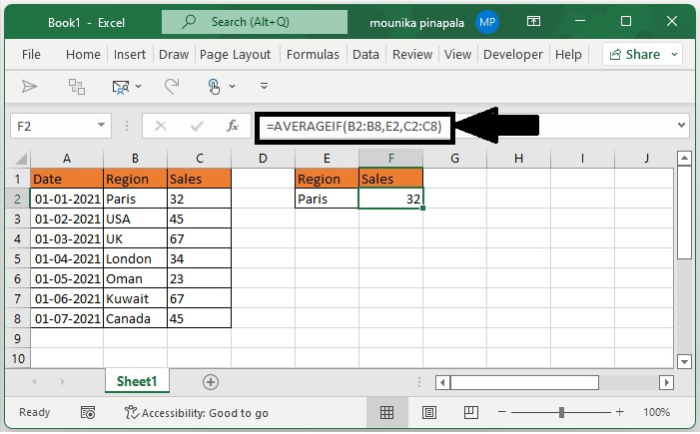Click horizontal scrollbar left arrow

(442, 382)
